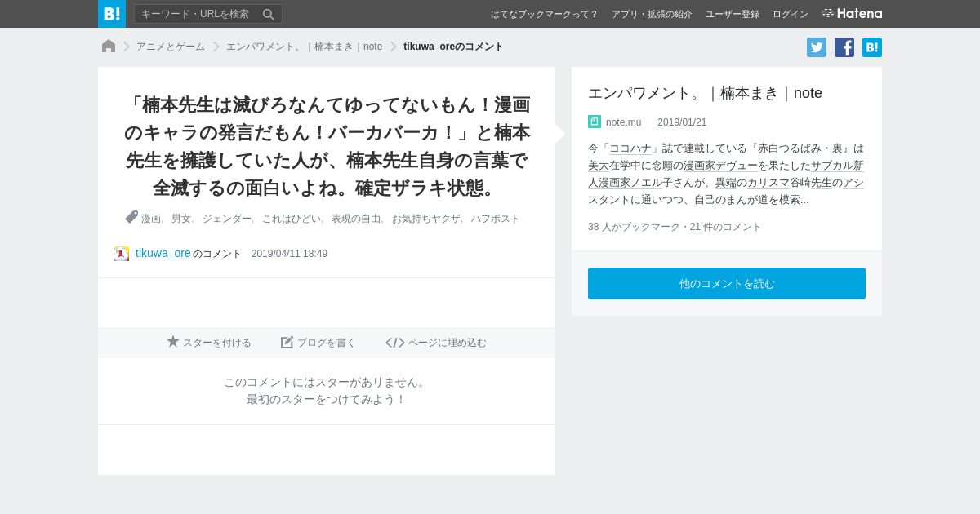Open note.mu domain link

[623, 122]
